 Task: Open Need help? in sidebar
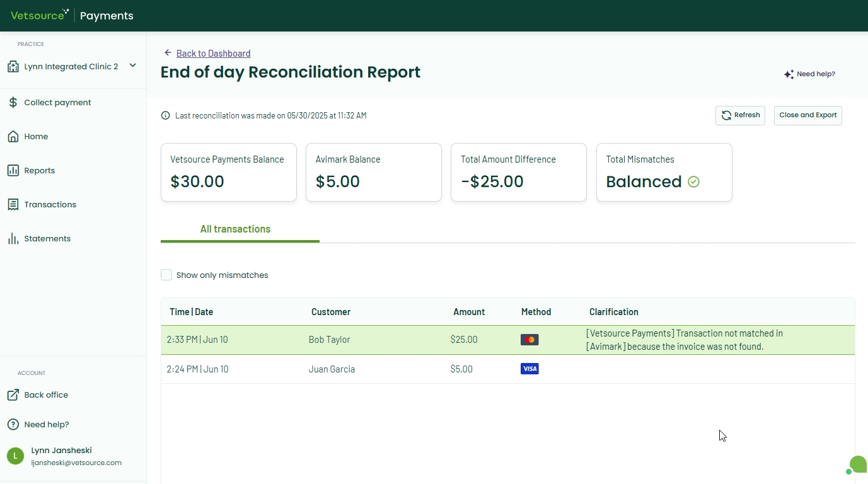(47, 424)
